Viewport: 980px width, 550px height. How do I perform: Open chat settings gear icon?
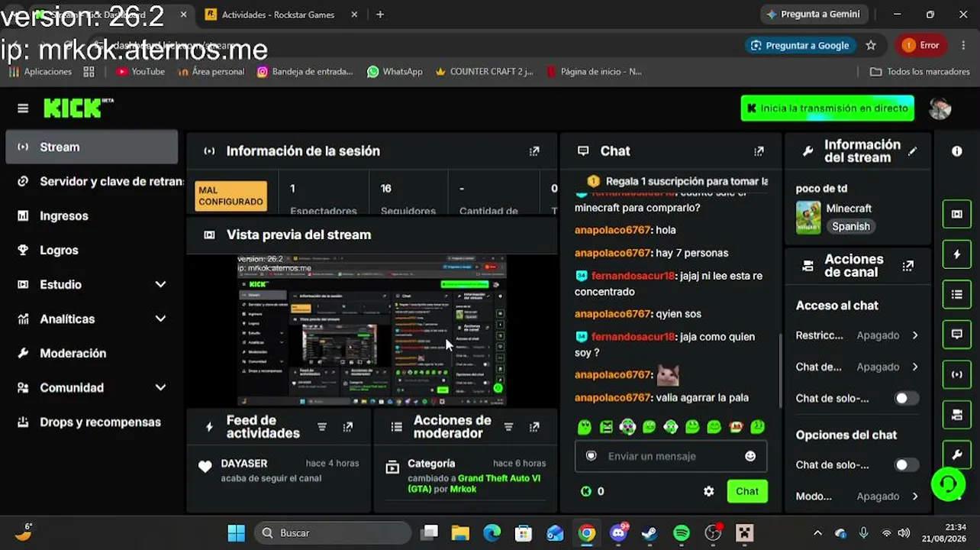coord(709,491)
